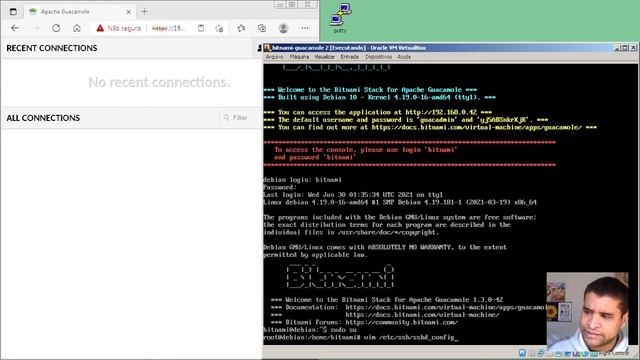Click the Bitnami Forums URL line

tap(364, 322)
